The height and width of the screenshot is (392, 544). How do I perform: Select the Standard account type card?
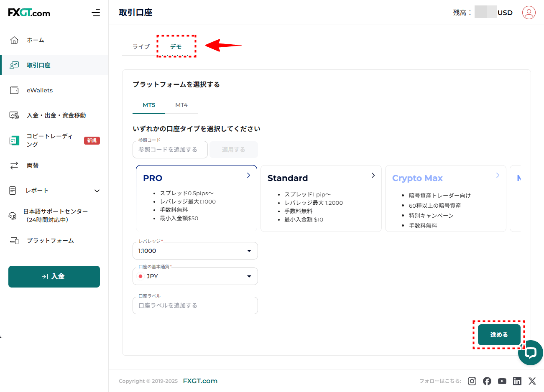point(321,198)
